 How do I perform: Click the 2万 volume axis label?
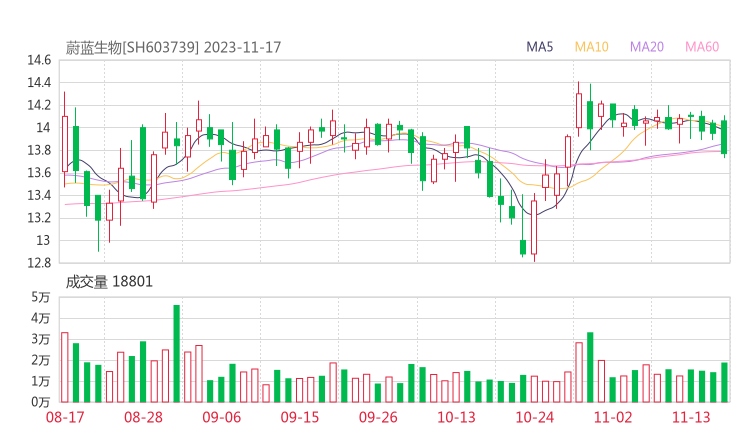[x=41, y=360]
